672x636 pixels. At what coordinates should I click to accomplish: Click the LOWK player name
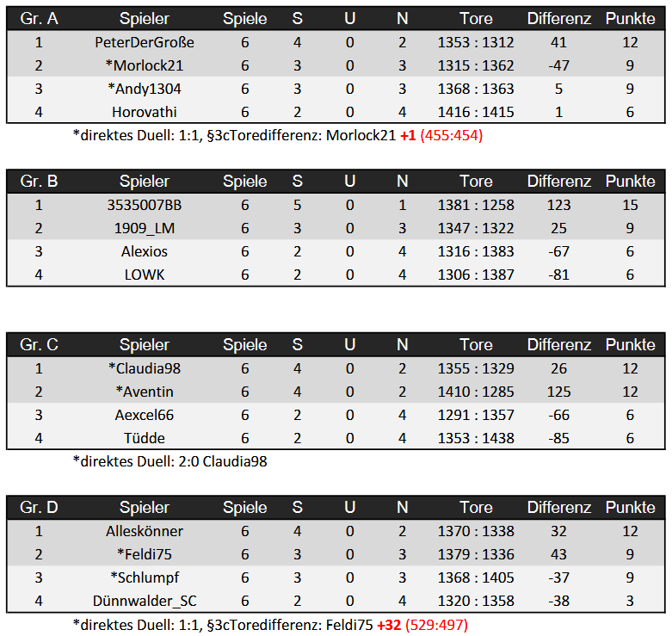[x=145, y=275]
